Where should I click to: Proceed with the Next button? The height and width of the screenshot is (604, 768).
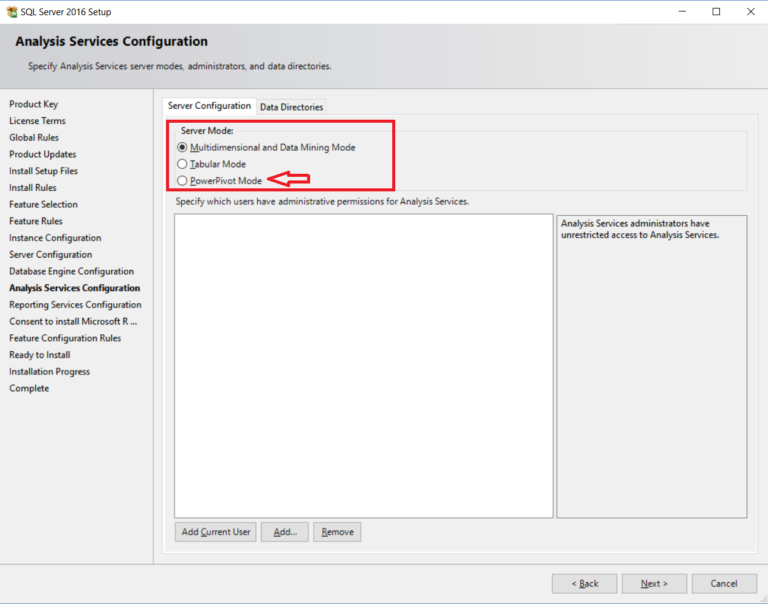(654, 583)
